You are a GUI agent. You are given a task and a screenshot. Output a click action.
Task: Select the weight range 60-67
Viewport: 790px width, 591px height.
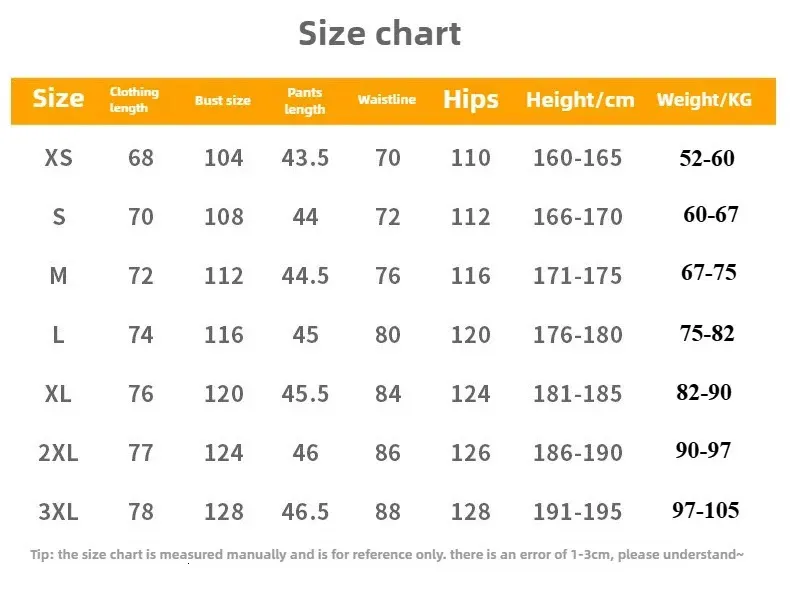point(711,215)
